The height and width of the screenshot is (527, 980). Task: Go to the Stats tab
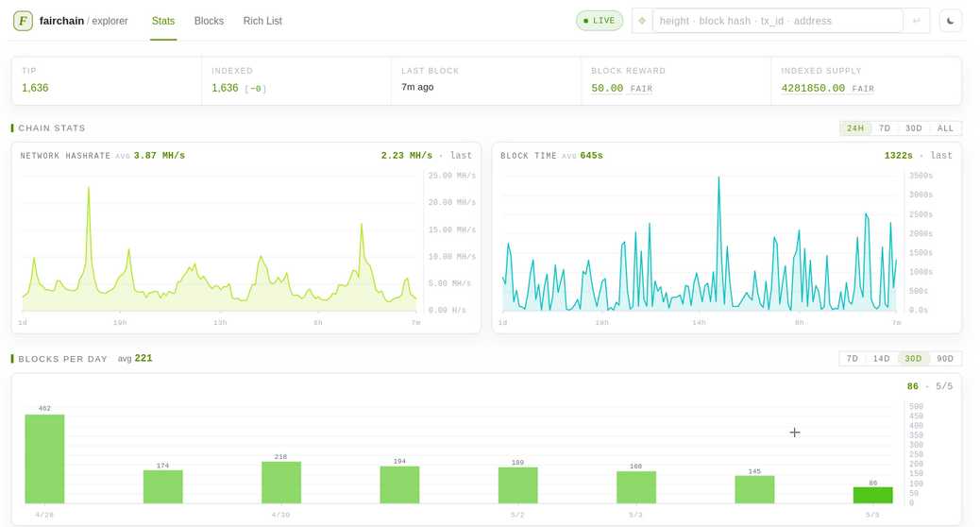tap(163, 21)
